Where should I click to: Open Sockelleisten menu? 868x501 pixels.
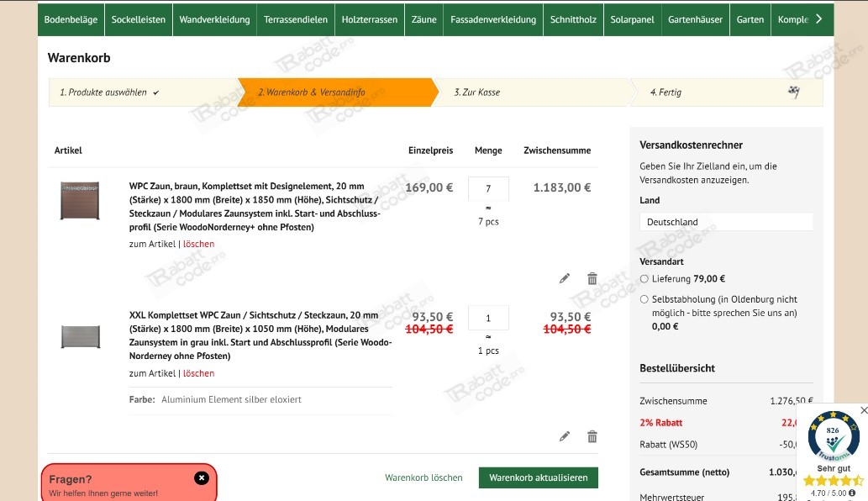pos(139,19)
